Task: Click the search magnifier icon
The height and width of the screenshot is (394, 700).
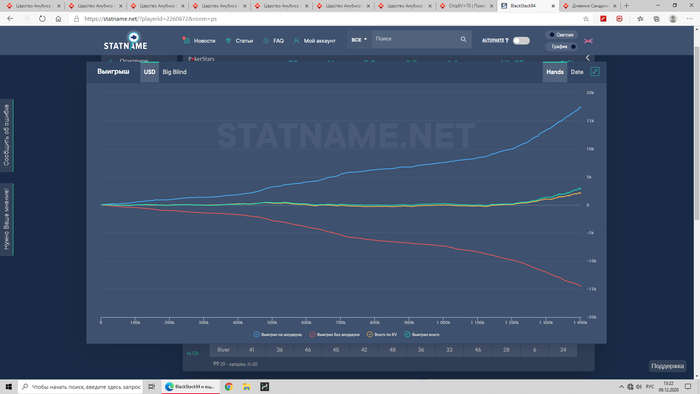Action: (x=463, y=39)
